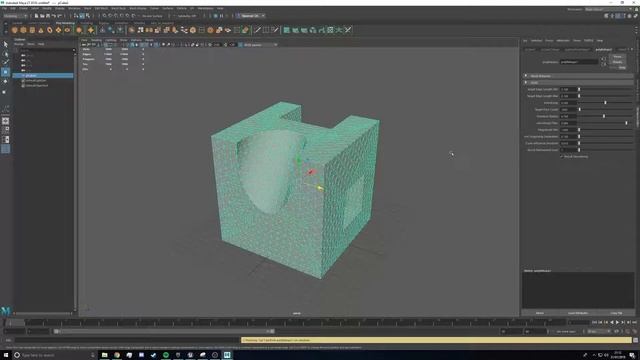Open the sRGB gamma view transform dropdown
Screen dimensions: 640x360
tap(260, 44)
